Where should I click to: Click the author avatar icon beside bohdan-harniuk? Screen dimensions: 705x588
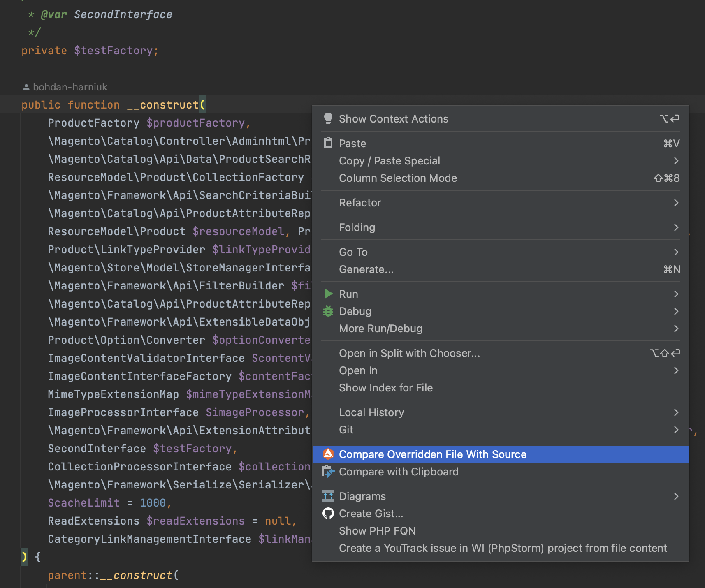26,87
